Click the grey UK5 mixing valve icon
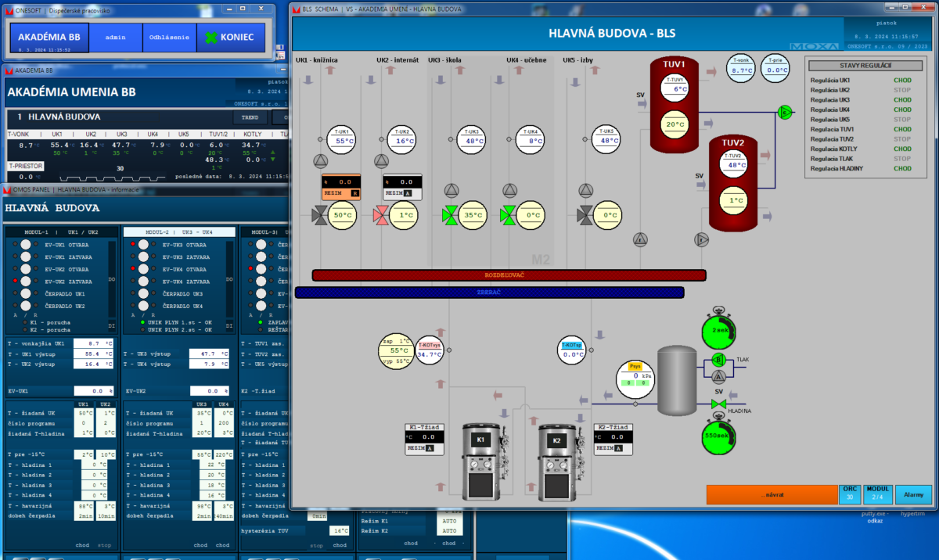This screenshot has height=560, width=939. click(x=585, y=215)
